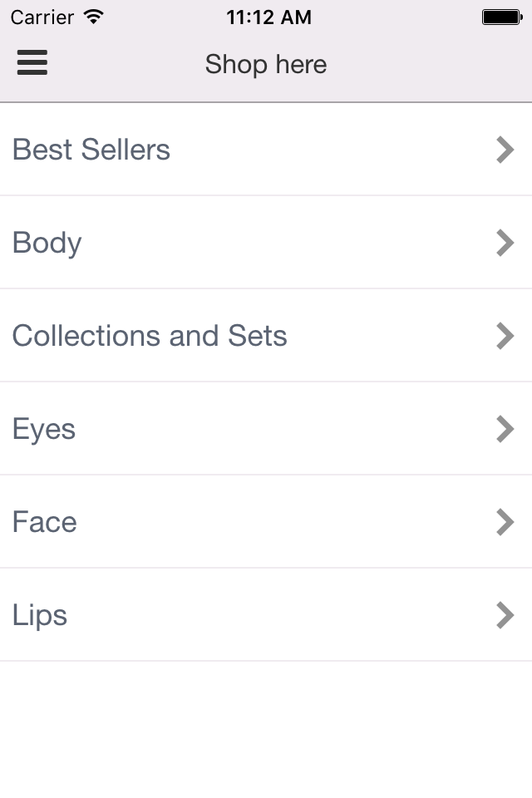Tap the Carrier text in status bar

(42, 17)
